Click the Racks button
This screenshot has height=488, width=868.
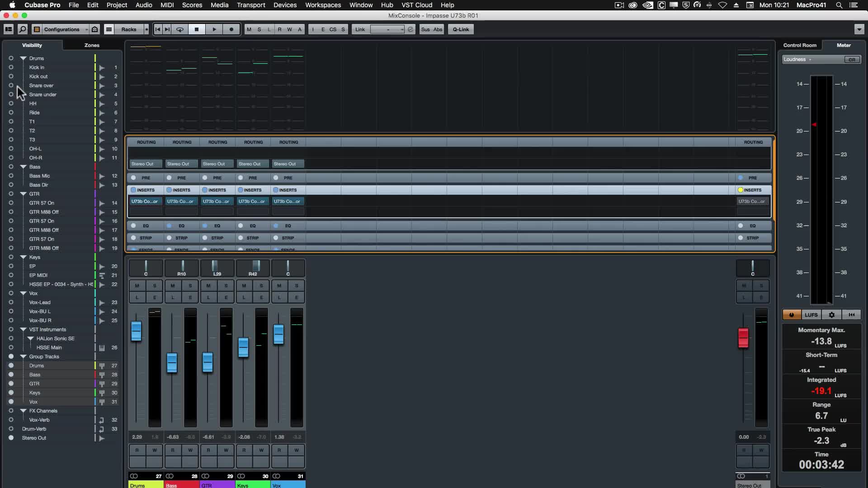(x=129, y=29)
